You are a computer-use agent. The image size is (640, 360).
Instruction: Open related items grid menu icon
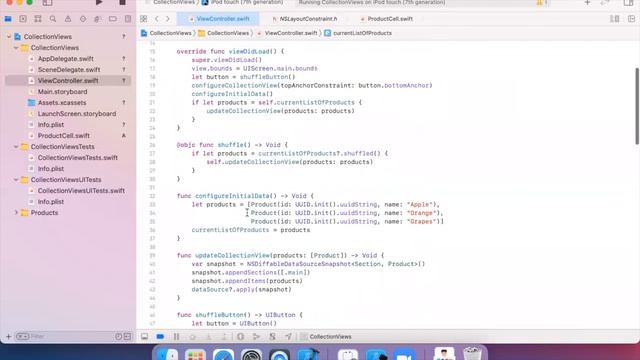tap(144, 19)
